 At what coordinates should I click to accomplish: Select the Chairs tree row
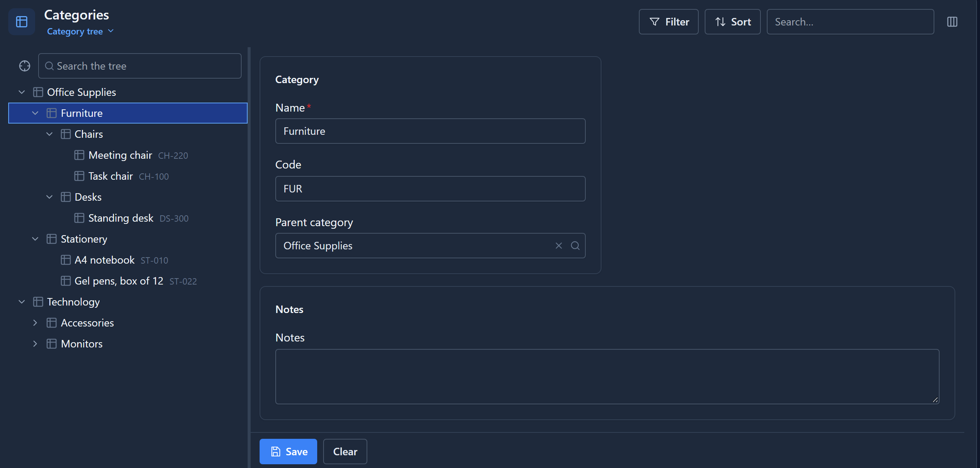128,134
